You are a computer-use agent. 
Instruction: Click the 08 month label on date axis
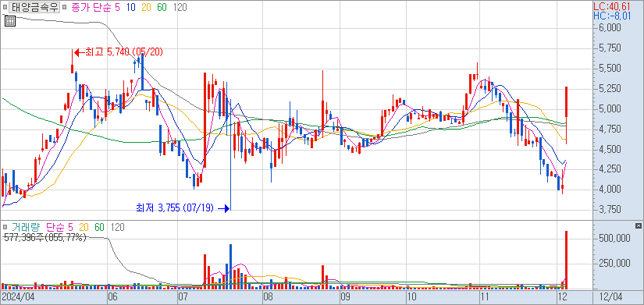[x=268, y=296]
